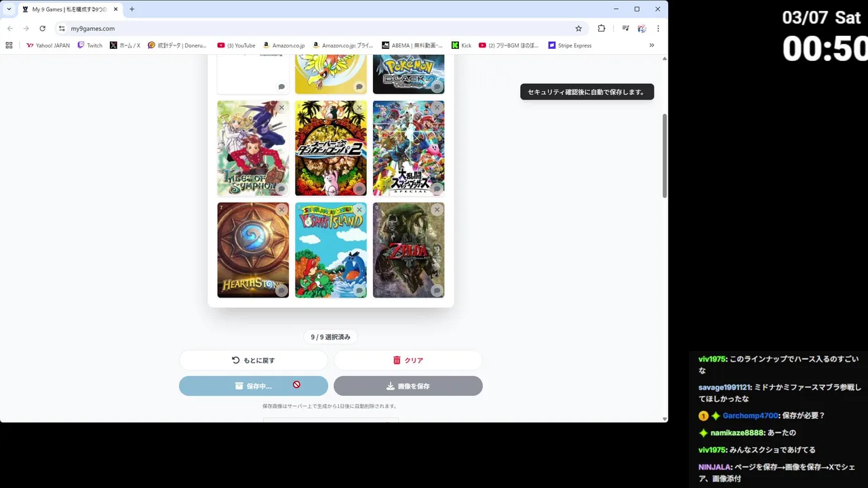Open Chrome apps grid icon
Screen dimensions: 868x488
(x=9, y=45)
